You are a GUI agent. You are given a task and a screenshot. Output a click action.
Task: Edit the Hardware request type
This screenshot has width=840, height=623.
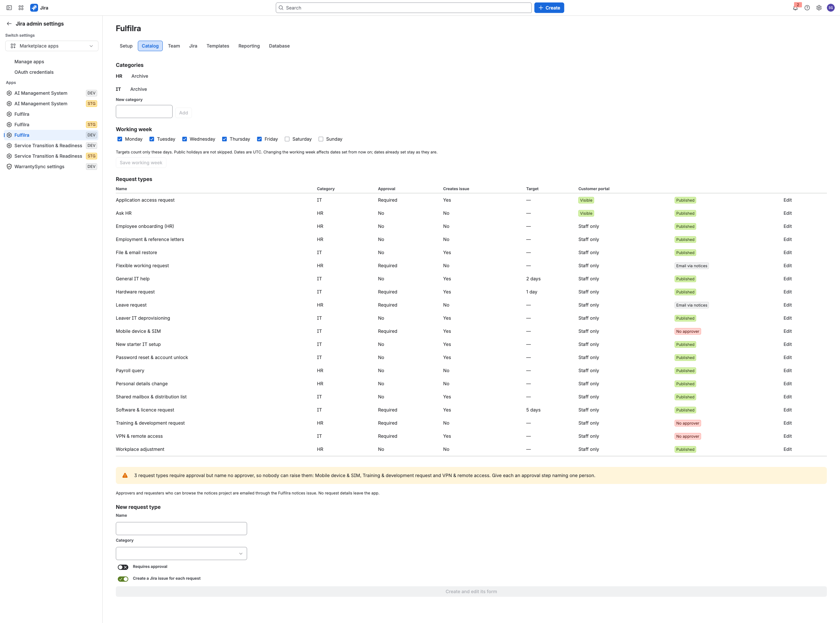(x=787, y=292)
